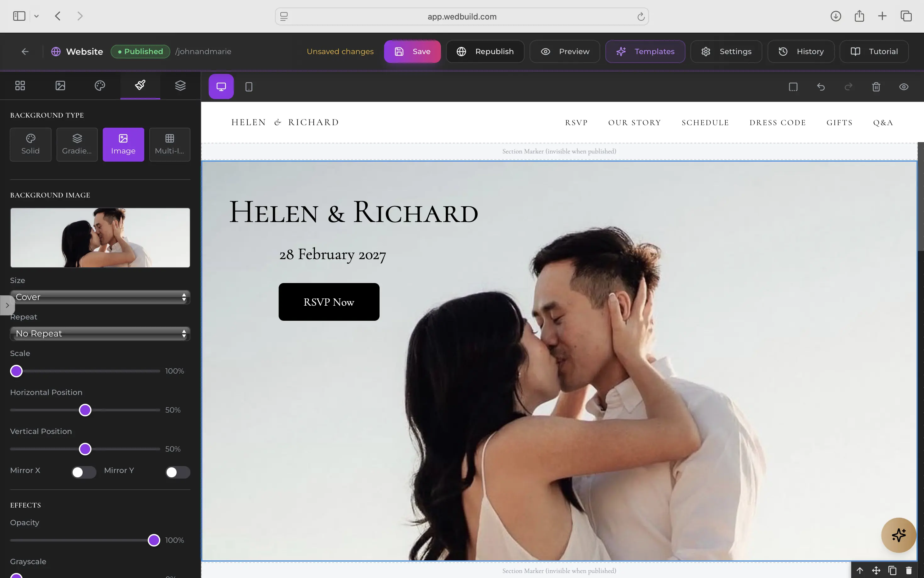
Task: Click the section outline icon in toolbar
Action: point(793,87)
